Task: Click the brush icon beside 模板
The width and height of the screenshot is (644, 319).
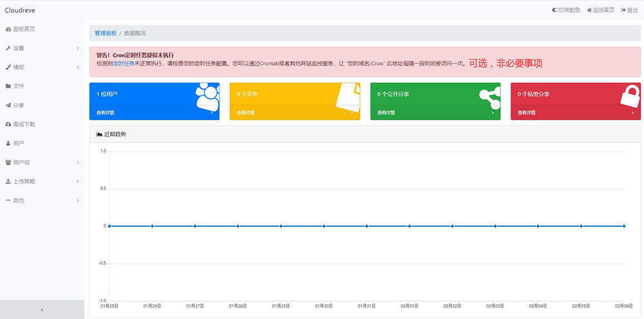Action: pos(8,67)
